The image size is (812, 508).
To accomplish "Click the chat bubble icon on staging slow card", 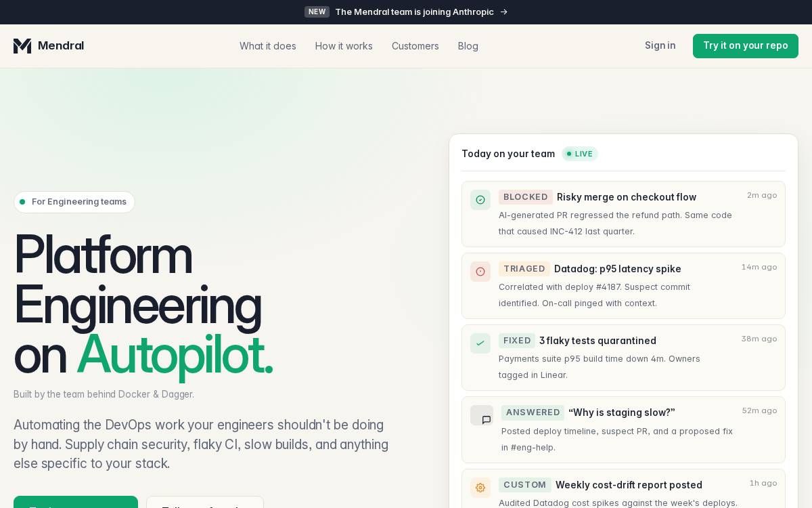I will tap(485, 419).
